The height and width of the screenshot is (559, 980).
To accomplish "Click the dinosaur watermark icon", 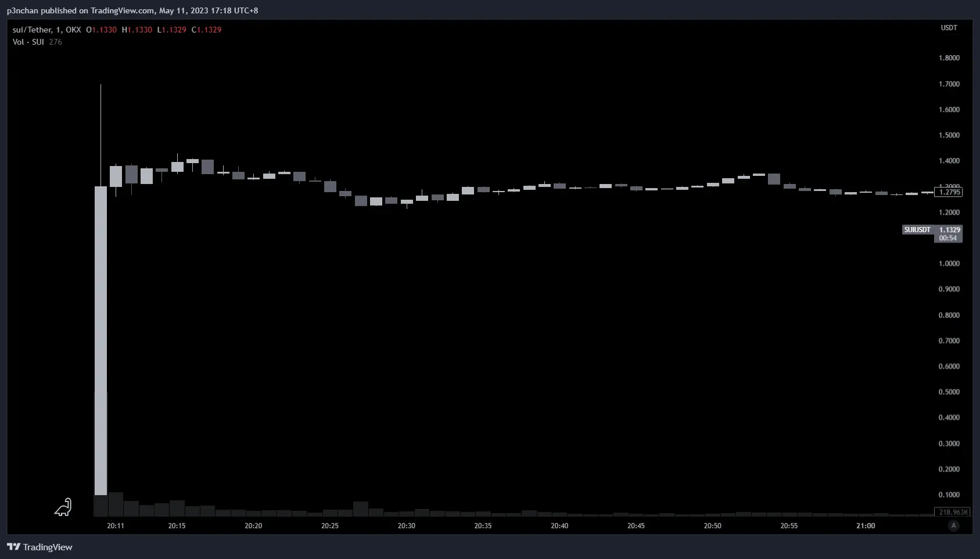I will pyautogui.click(x=63, y=507).
